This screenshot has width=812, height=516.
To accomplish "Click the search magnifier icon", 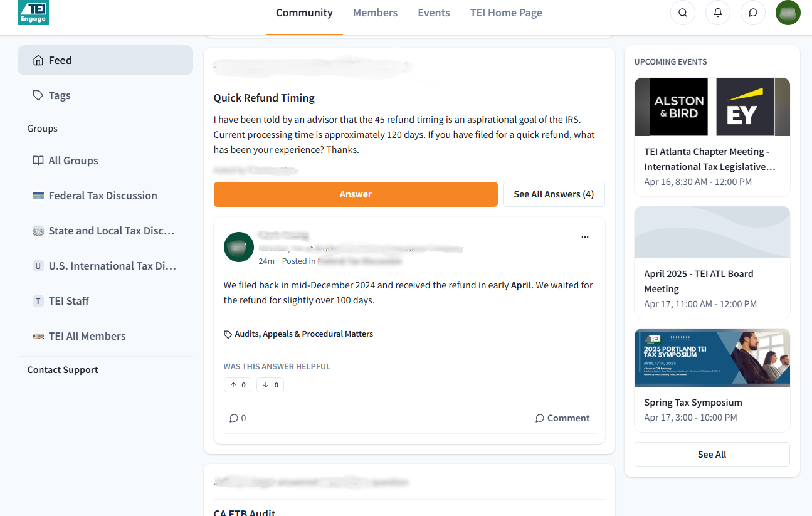I will [682, 13].
